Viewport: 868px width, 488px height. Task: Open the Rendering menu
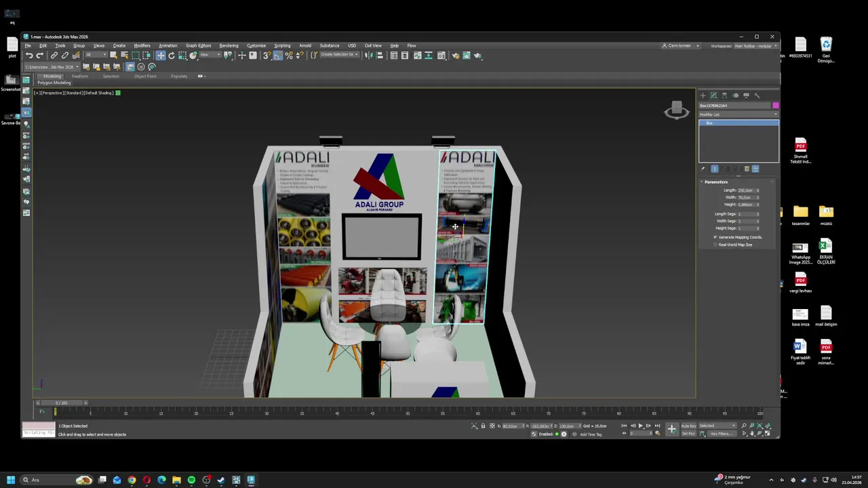point(229,45)
